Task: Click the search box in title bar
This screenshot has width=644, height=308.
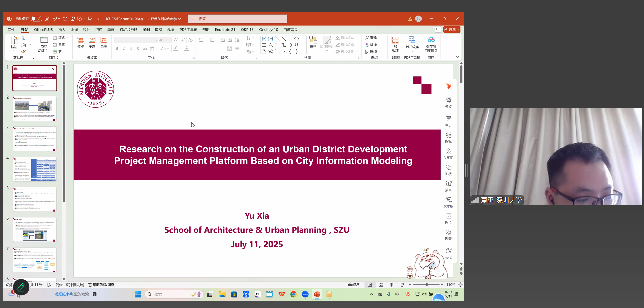Action: pyautogui.click(x=238, y=19)
